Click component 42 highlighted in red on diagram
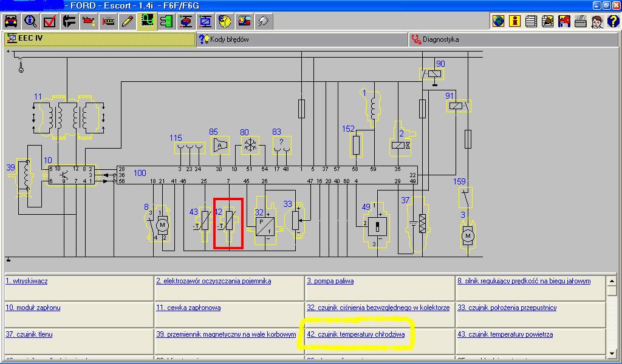Image resolution: width=622 pixels, height=364 pixels. point(228,223)
